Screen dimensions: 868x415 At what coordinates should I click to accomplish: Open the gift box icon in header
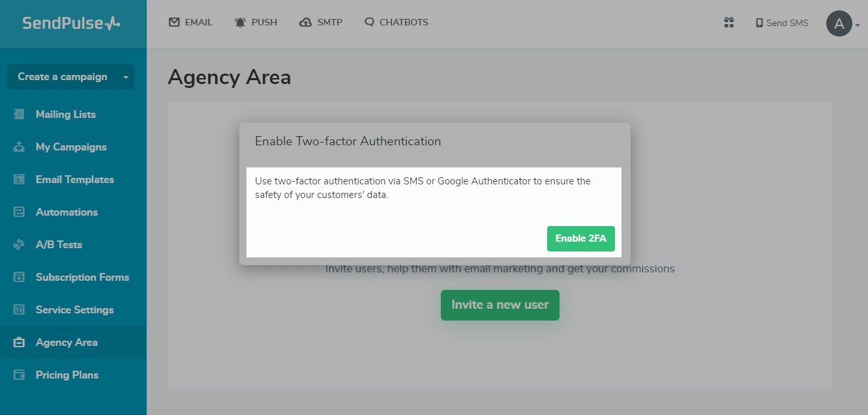(729, 23)
